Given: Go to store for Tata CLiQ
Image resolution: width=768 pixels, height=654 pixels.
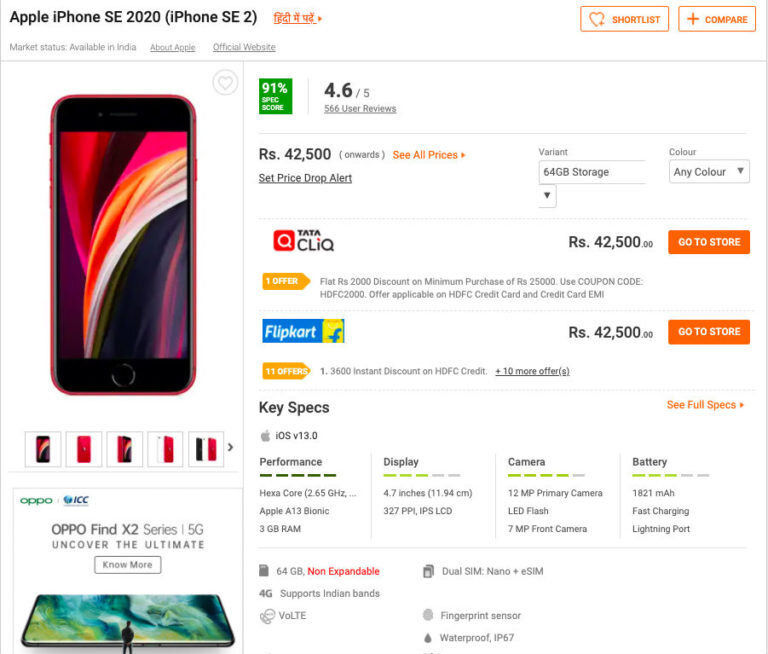Looking at the screenshot, I should 709,242.
